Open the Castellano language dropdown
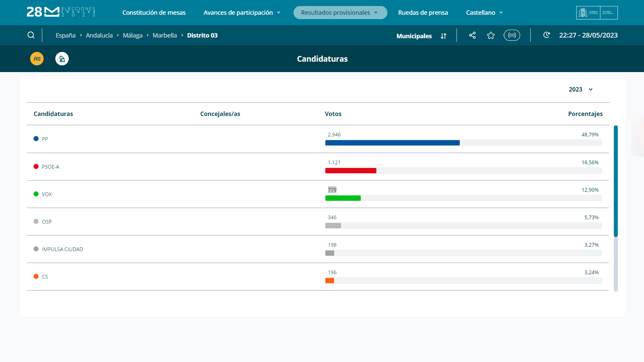Screen dimensions: 644x362 click(x=484, y=13)
